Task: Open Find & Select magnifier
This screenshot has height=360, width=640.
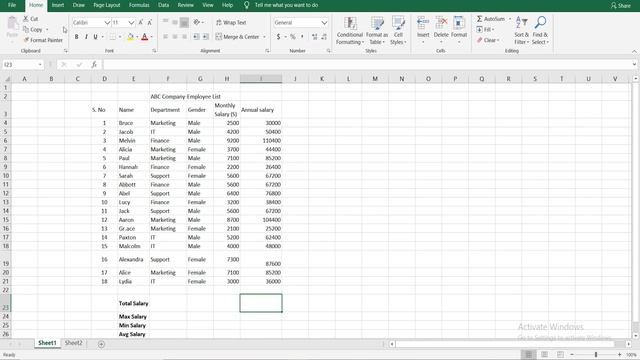Action: tap(540, 31)
